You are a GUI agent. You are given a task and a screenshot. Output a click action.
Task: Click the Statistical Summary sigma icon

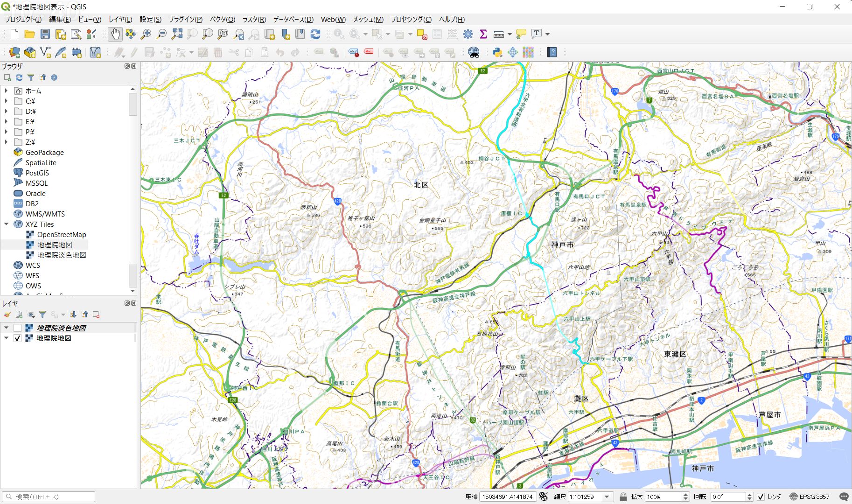click(483, 34)
